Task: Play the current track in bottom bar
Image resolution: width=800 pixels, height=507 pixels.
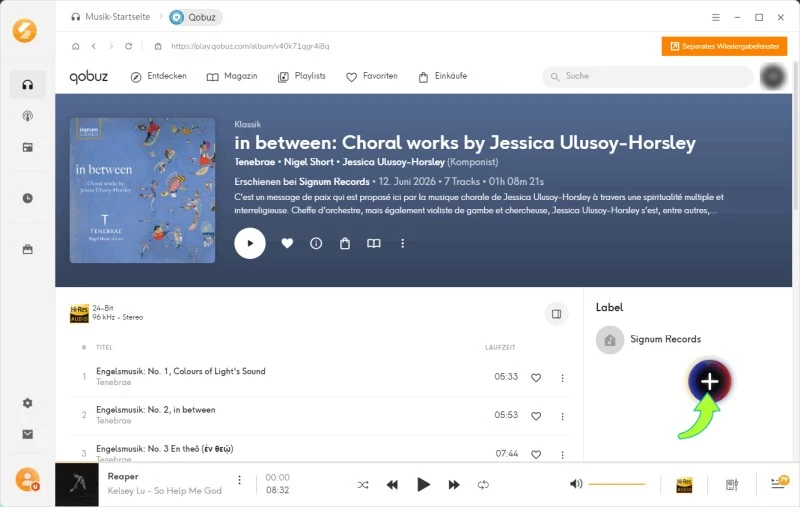Action: pyautogui.click(x=423, y=485)
